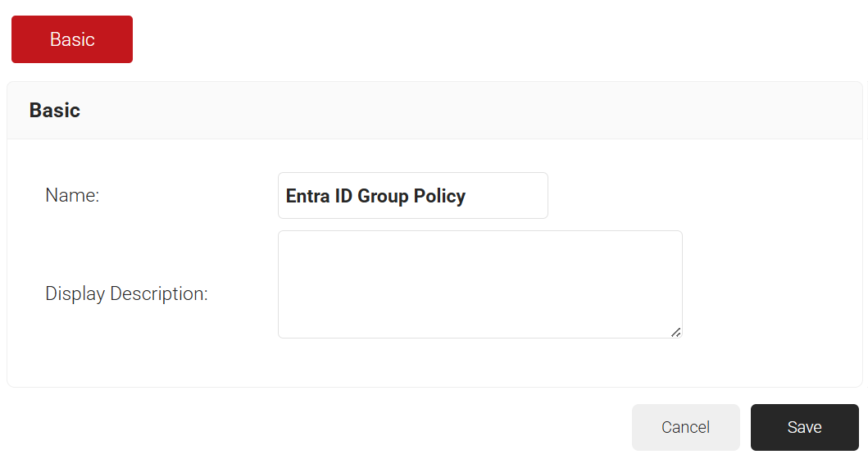
Task: Click the description box's bottom-right corner handle
Action: pos(676,332)
